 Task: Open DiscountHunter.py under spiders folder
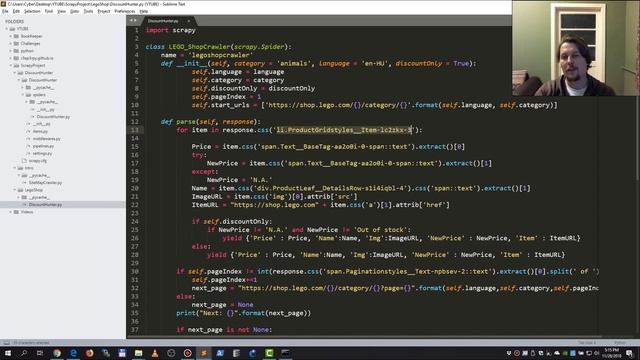click(x=53, y=117)
